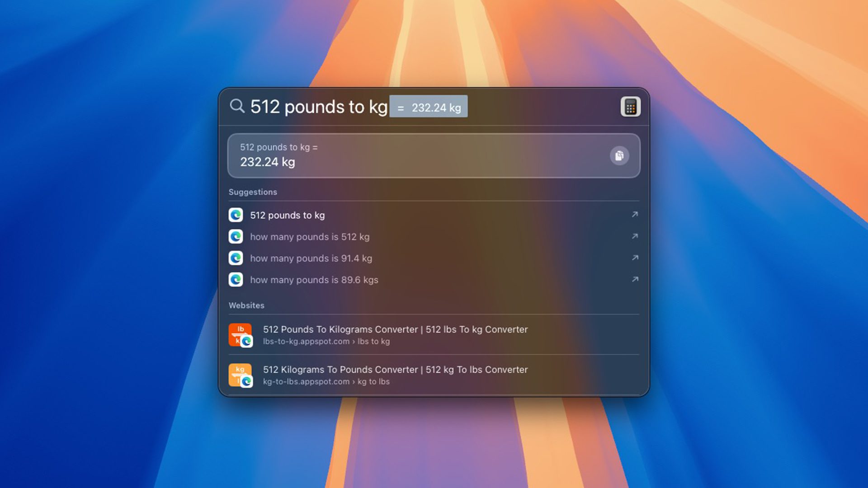868x488 pixels.
Task: Click Edge icon beside 'how many pounds is 91.4 kg'
Action: (236, 258)
